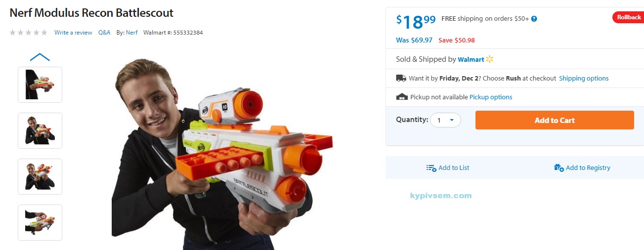Open Shipping options
This screenshot has width=644, height=250.
[584, 78]
